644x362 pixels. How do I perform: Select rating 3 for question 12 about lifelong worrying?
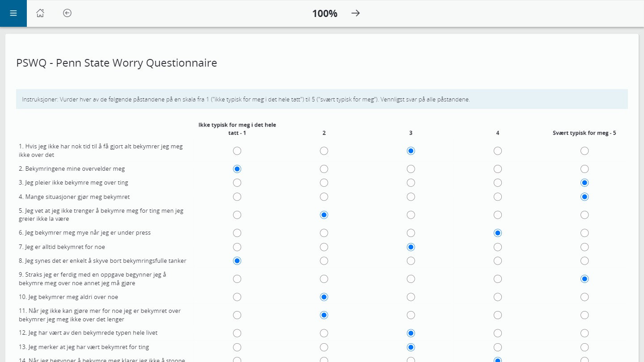point(411,333)
